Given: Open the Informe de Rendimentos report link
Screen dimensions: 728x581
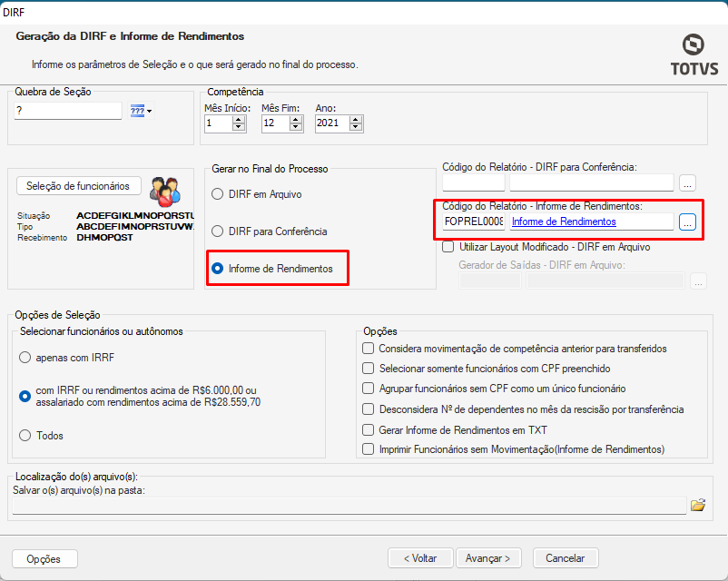Looking at the screenshot, I should coord(564,222).
